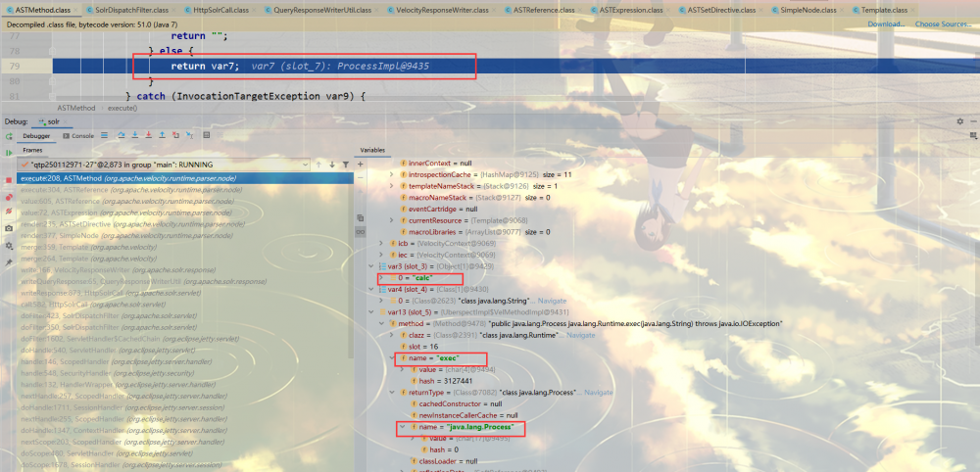Click line number 79 gutter
This screenshot has width=980, height=472.
coord(15,66)
